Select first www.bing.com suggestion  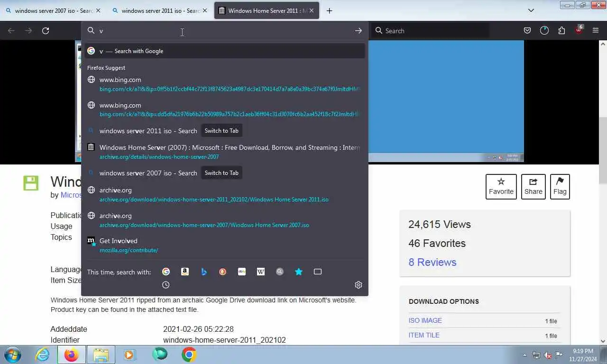pos(225,84)
